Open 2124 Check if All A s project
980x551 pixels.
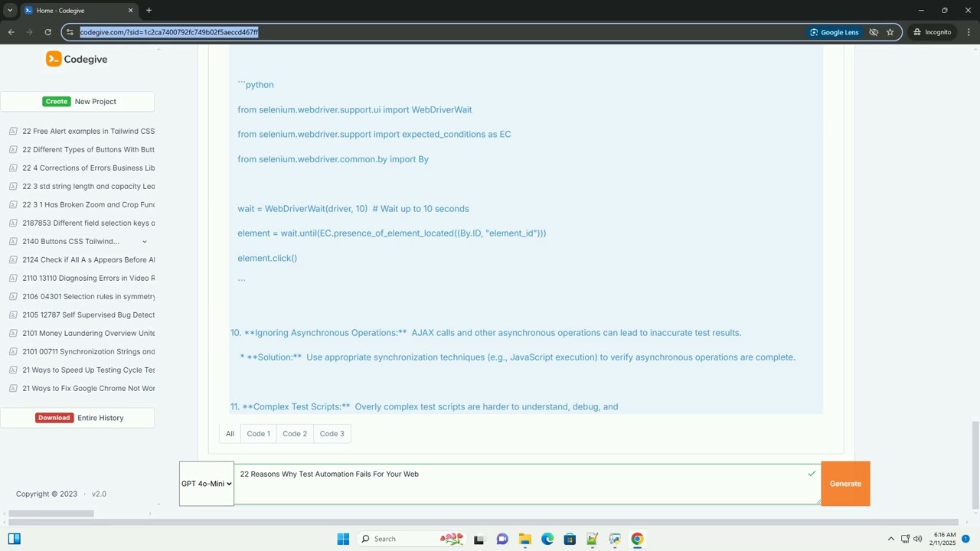click(88, 259)
